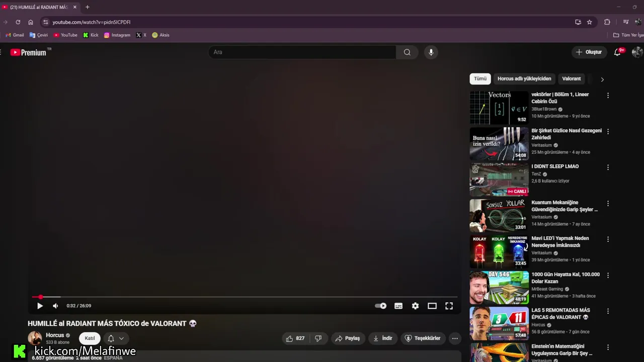View site information in address bar

[x=45, y=22]
